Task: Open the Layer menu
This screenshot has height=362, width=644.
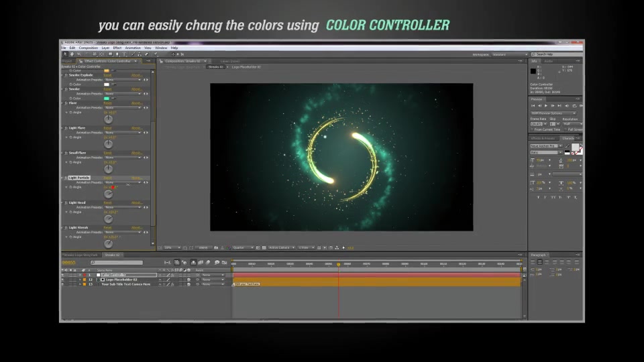Action: point(105,48)
